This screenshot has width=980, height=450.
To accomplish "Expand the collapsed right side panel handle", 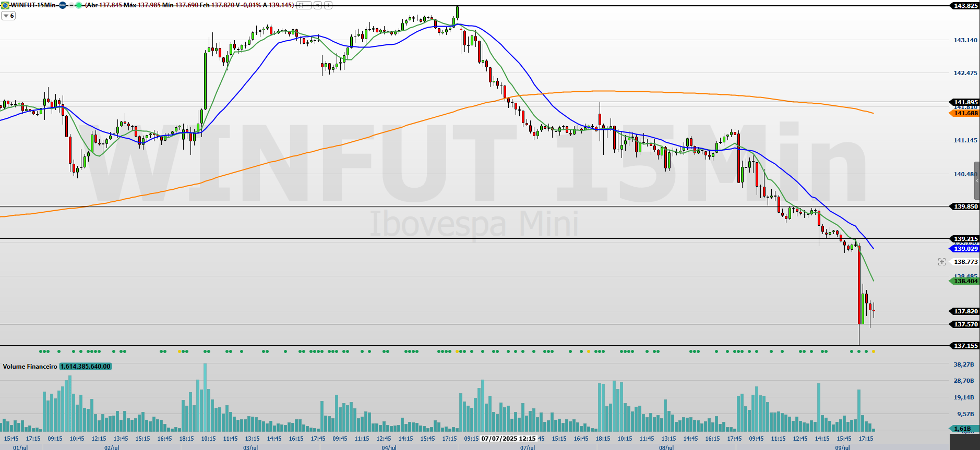I will pyautogui.click(x=977, y=180).
